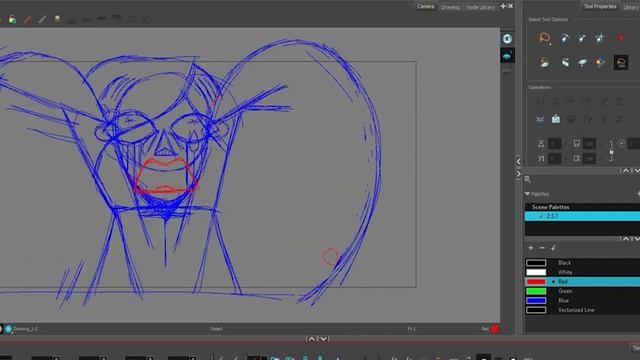Click the red icon in Select Tool Options
This screenshot has width=640, height=360.
(x=620, y=38)
